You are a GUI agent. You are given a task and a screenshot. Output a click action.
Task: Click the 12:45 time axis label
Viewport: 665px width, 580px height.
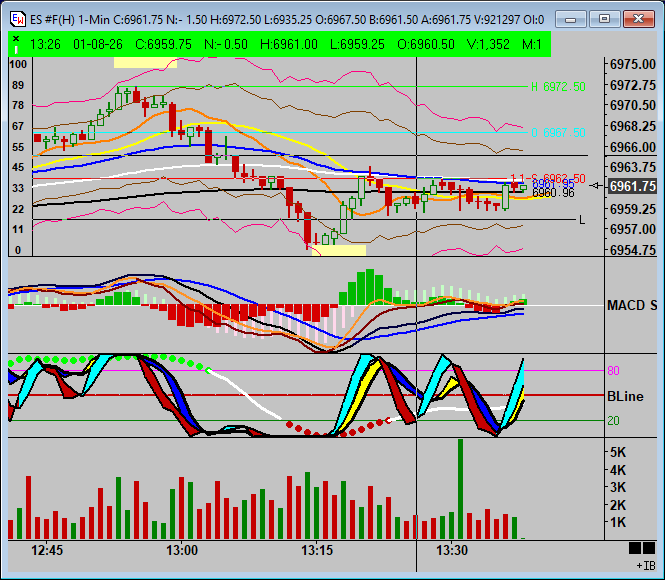pos(47,550)
